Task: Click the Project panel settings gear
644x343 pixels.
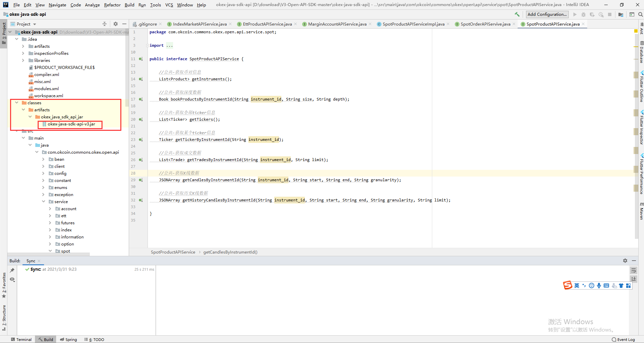Action: 116,24
